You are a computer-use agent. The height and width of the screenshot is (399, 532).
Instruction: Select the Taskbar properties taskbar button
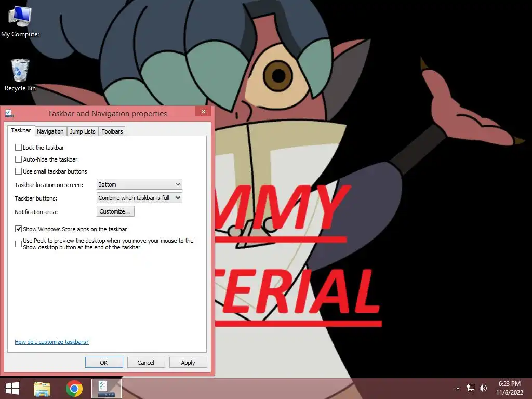(106, 389)
